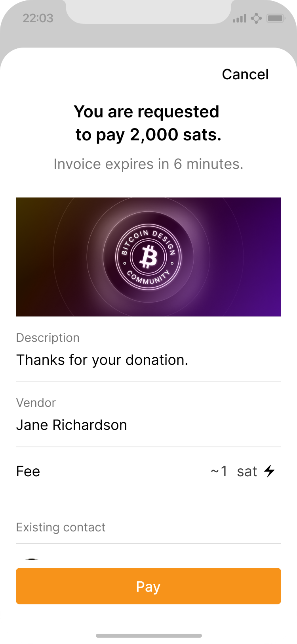Screen dimensions: 297x644
Task: Tap the Description field label
Action: tap(48, 337)
